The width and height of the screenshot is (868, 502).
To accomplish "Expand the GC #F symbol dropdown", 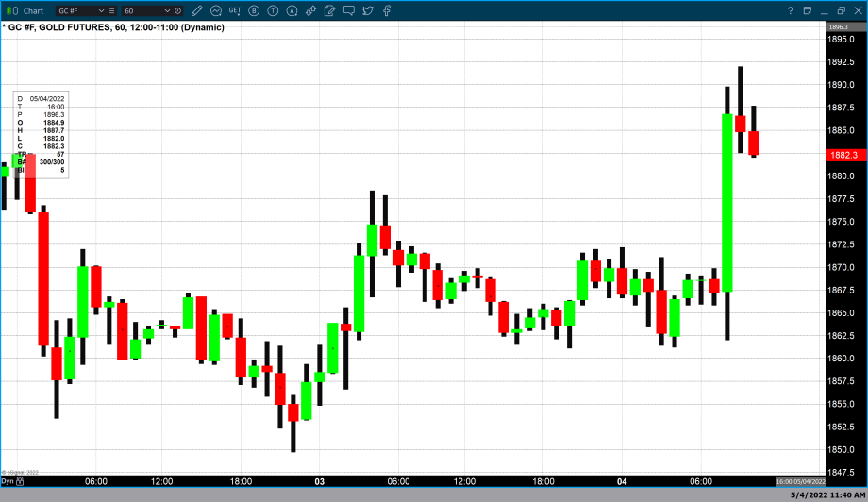I will [x=101, y=10].
